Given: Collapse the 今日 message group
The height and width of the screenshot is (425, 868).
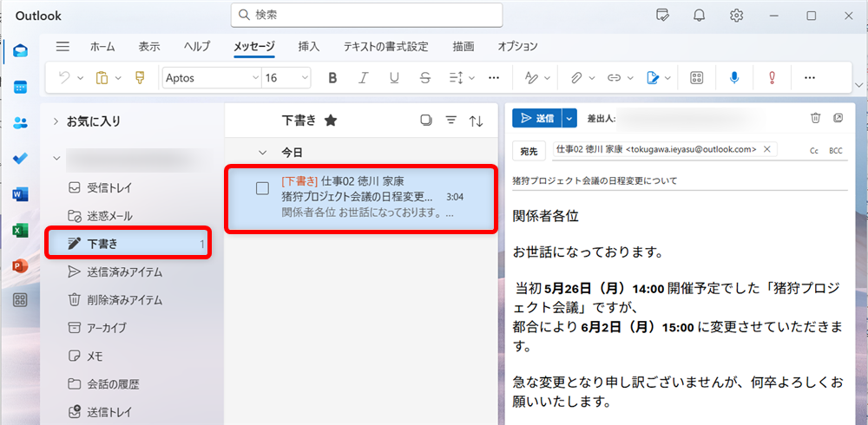Looking at the screenshot, I should click(263, 152).
